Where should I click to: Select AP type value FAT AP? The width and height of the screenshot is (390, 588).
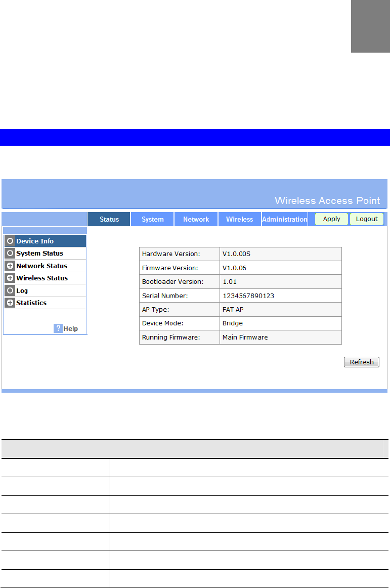click(x=233, y=310)
